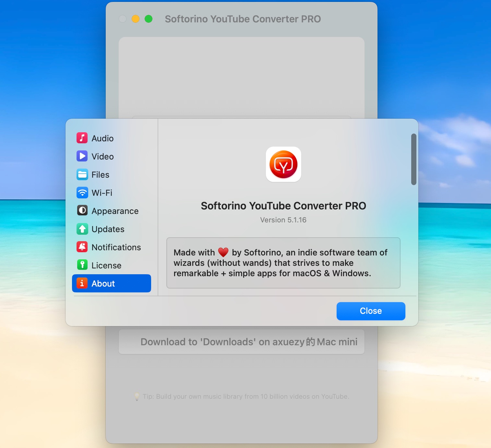Click the About info icon
The height and width of the screenshot is (448, 491).
(x=82, y=283)
